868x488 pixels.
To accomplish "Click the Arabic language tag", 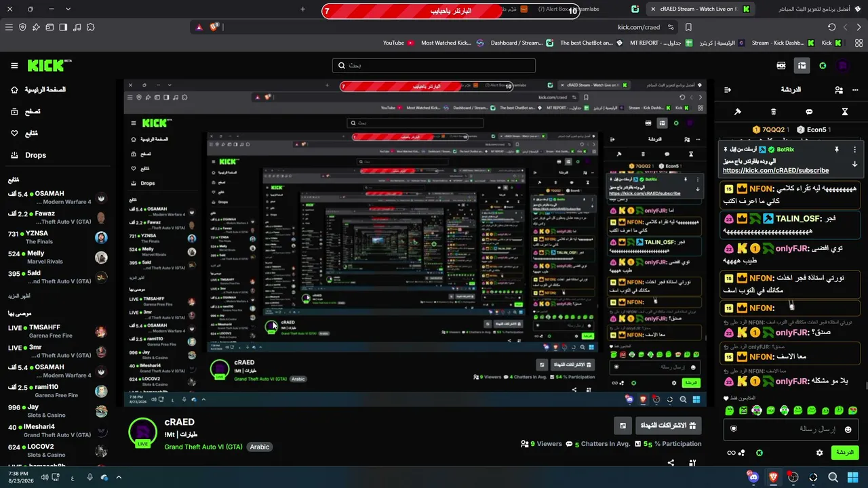I will click(260, 447).
